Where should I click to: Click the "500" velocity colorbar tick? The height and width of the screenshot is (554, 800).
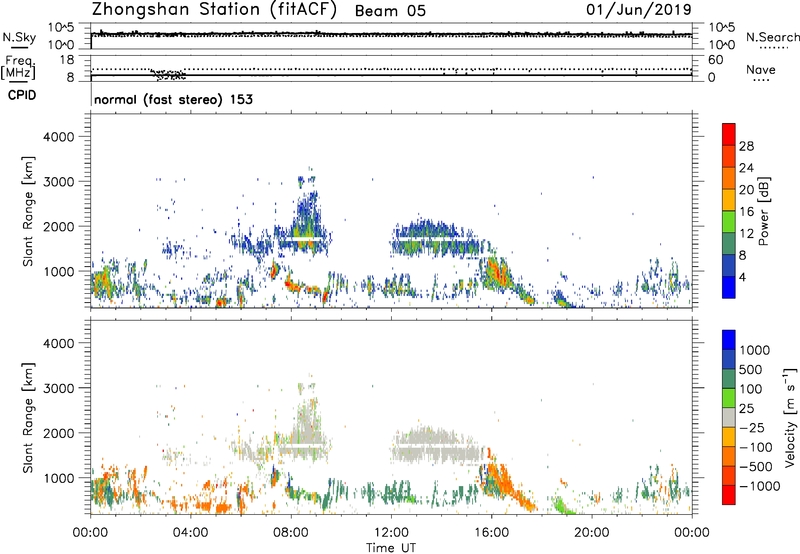click(x=751, y=370)
